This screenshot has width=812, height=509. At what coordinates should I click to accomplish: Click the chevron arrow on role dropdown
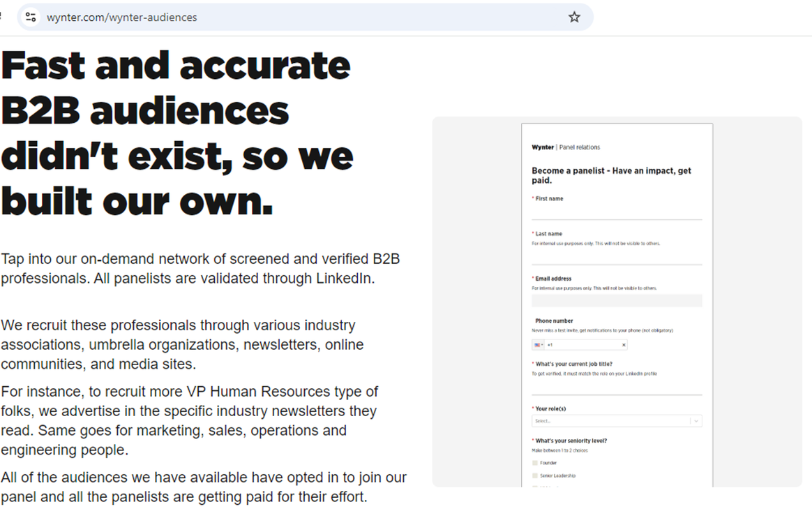point(696,421)
